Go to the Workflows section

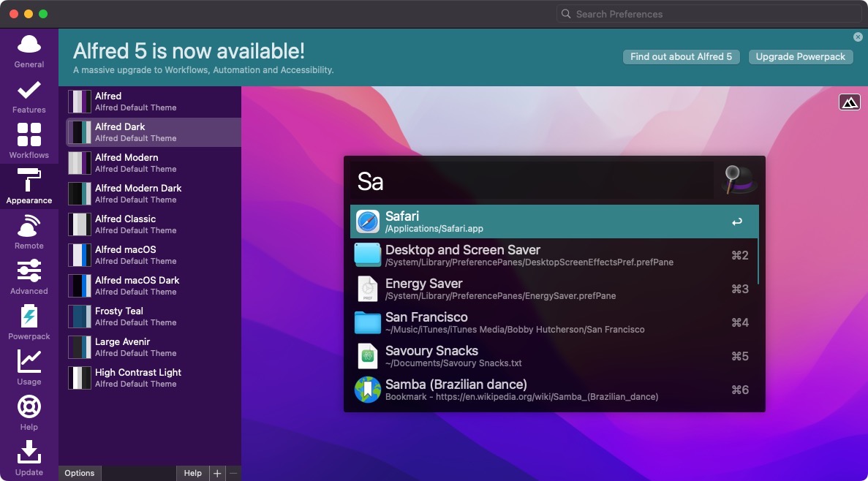pos(29,143)
